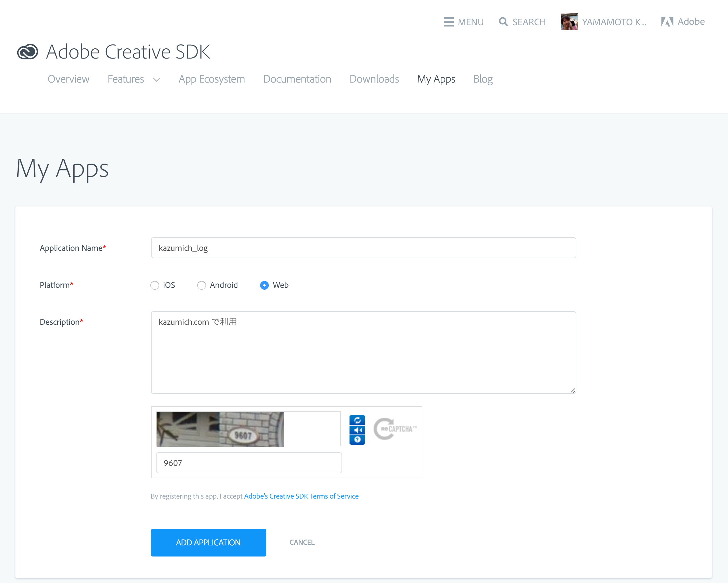Viewport: 728px width, 583px height.
Task: Click the ADD APPLICATION button
Action: [208, 542]
